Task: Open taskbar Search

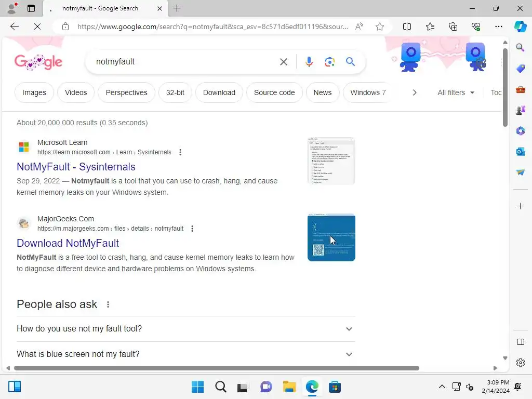Action: 220,387
